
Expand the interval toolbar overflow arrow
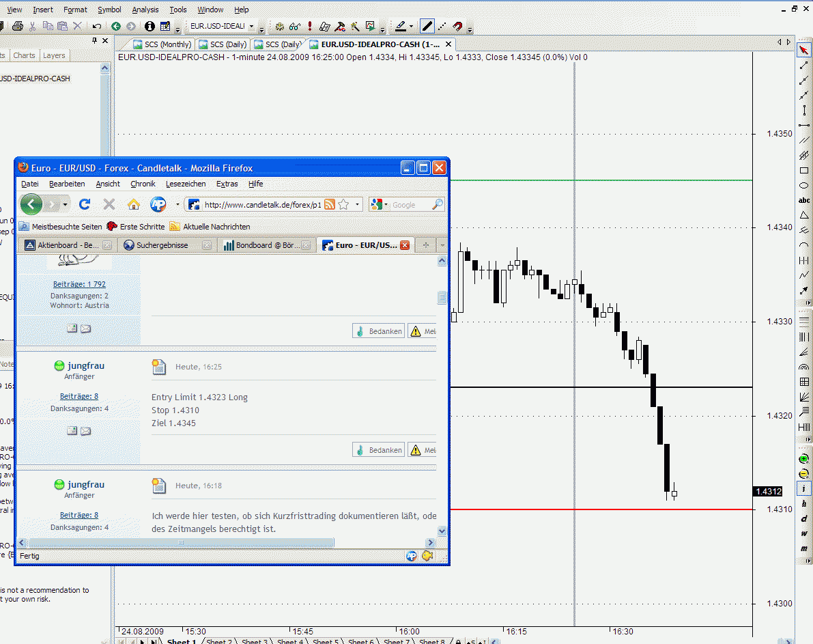click(808, 561)
